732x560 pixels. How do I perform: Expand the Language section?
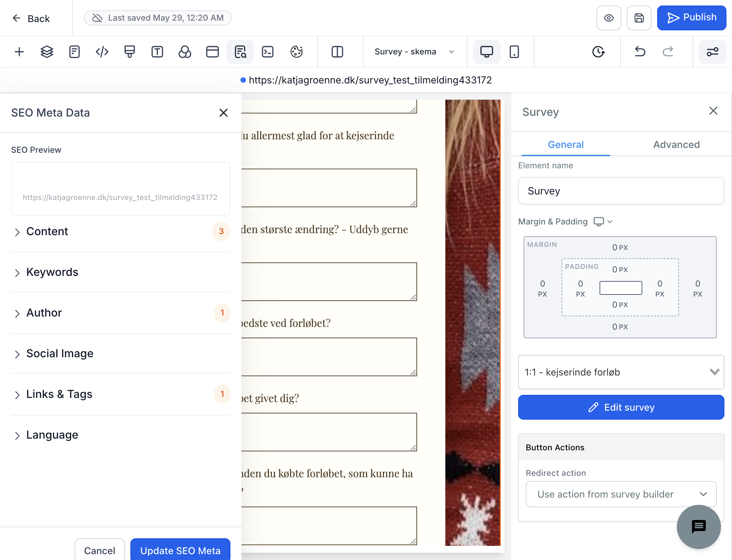click(121, 435)
